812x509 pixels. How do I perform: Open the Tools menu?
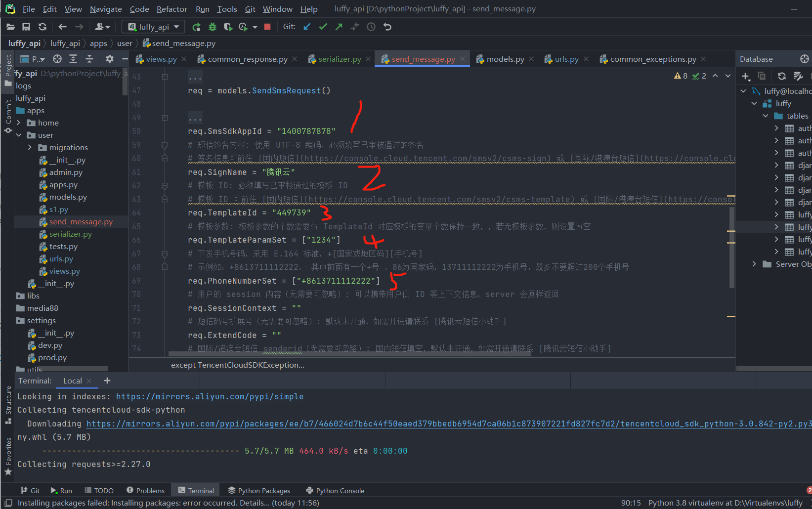227,9
